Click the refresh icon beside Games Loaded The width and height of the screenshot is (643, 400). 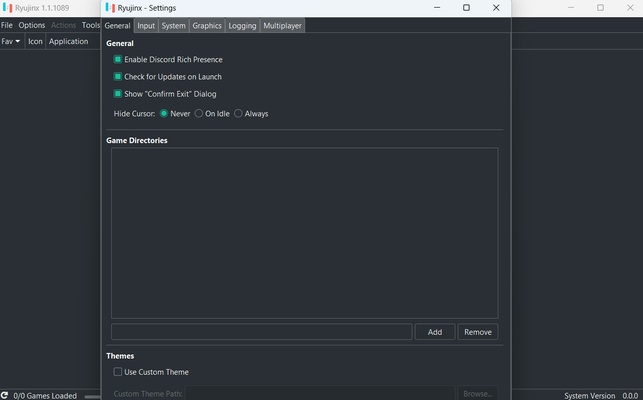[5, 395]
